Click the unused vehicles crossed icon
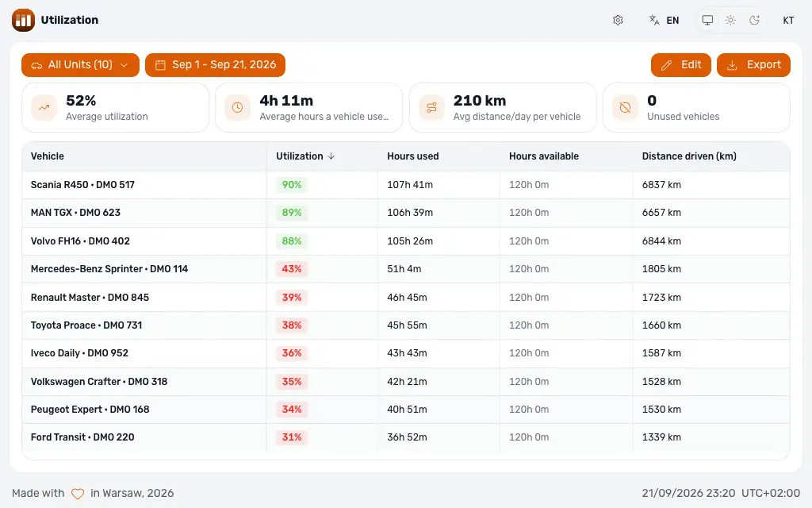 pyautogui.click(x=625, y=108)
